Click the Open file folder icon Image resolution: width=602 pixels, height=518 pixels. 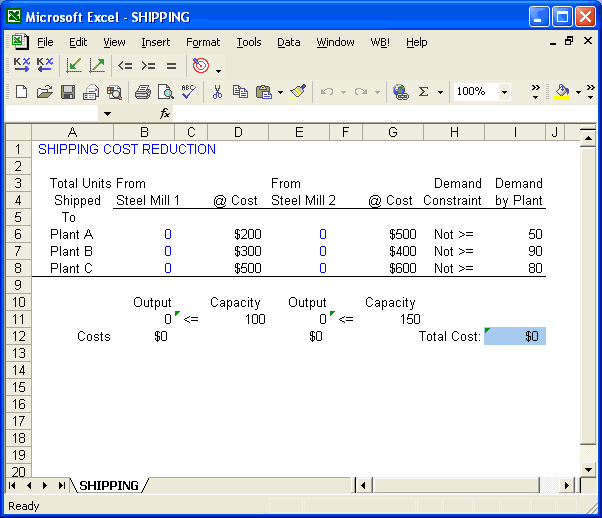click(x=45, y=92)
